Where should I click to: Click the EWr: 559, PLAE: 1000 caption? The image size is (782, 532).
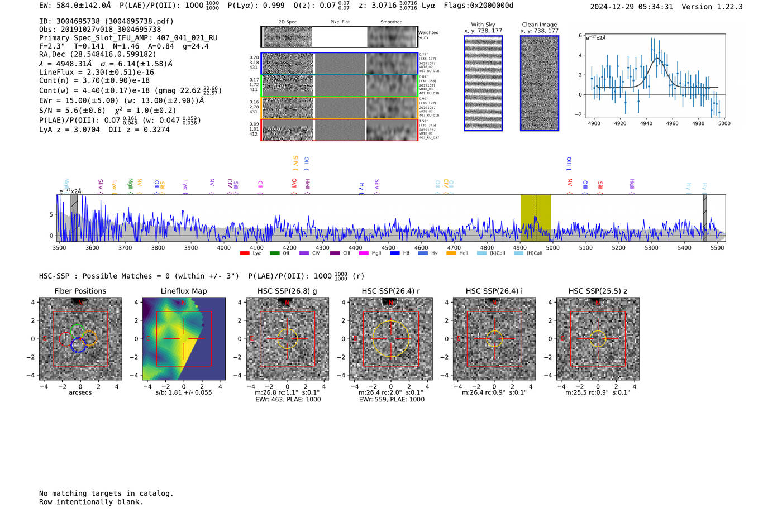pyautogui.click(x=392, y=400)
